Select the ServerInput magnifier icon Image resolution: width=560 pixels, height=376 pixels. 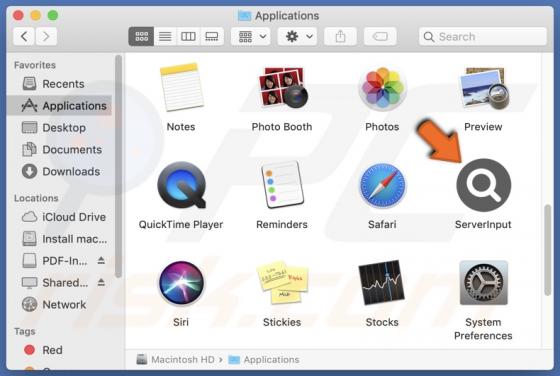(x=484, y=185)
